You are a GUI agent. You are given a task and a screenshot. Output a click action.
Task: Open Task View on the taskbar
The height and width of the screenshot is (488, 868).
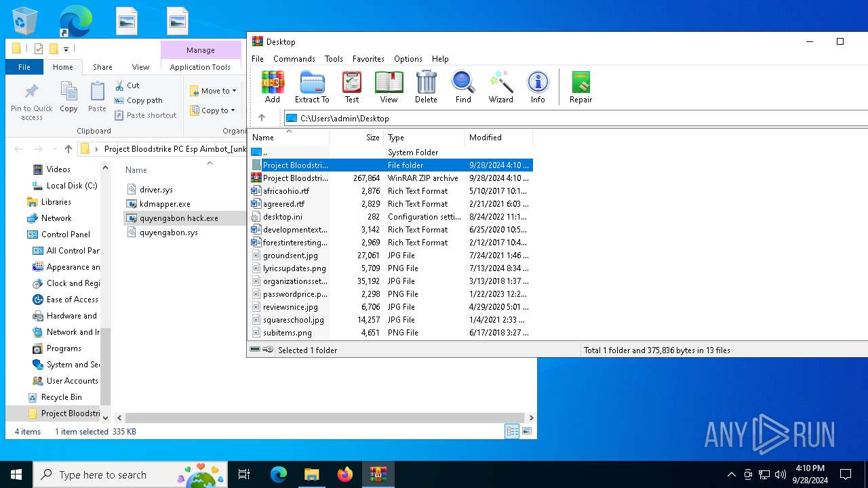pos(244,474)
